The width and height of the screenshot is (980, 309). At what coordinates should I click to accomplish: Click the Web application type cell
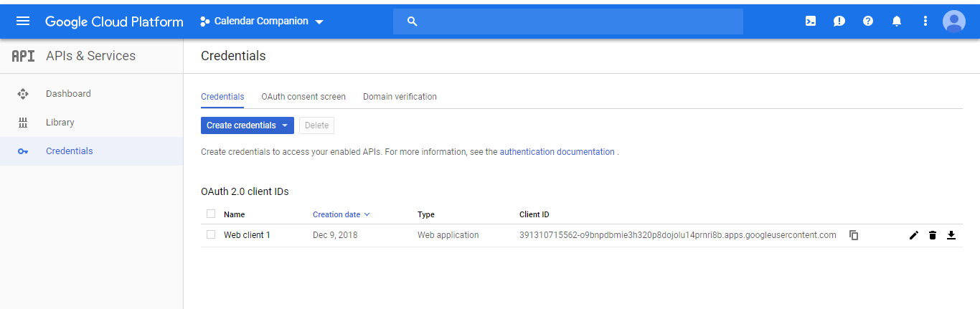[x=448, y=235]
